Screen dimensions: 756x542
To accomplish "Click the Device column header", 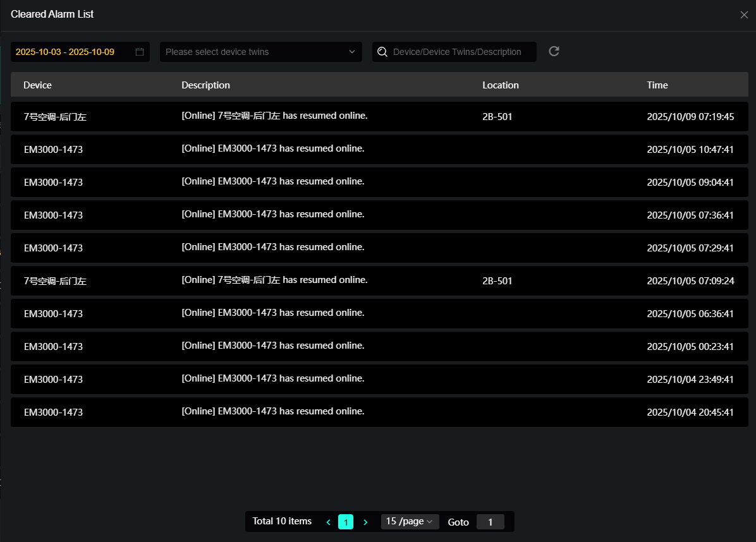I will pos(38,85).
